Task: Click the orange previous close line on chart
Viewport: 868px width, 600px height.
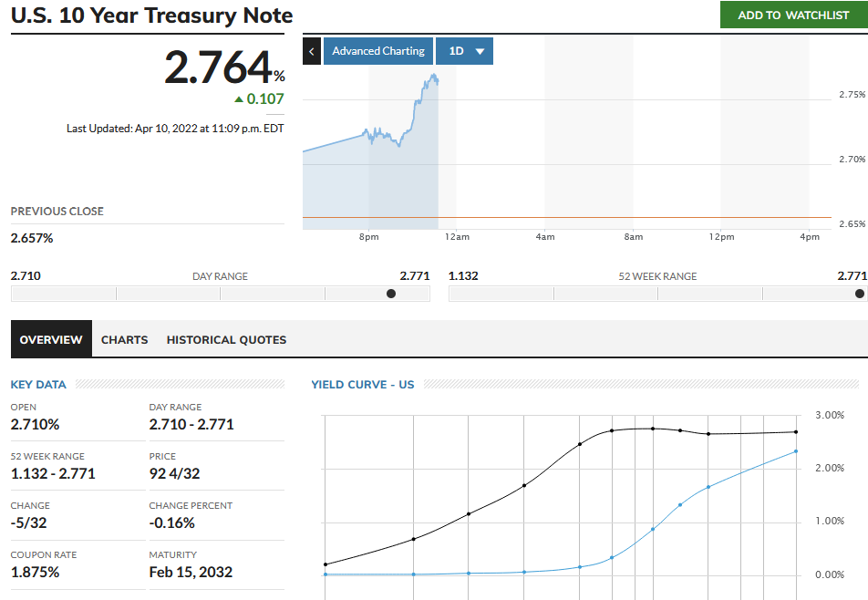Action: (567, 218)
